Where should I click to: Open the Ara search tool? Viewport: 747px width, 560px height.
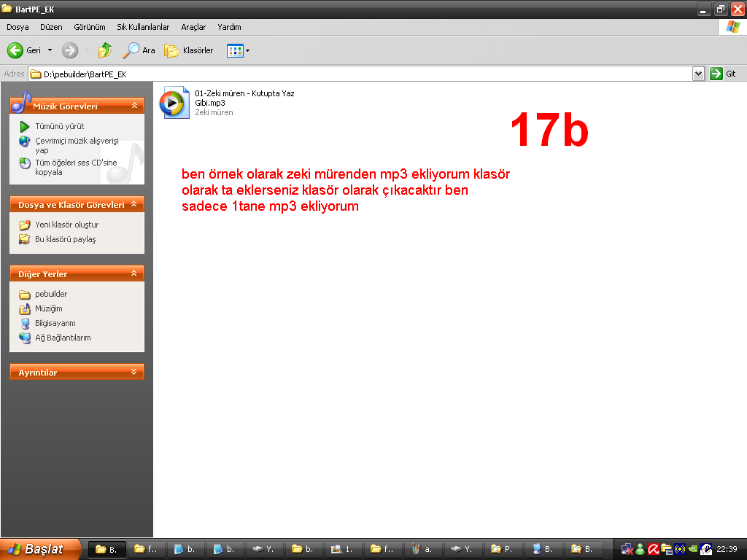[x=139, y=50]
